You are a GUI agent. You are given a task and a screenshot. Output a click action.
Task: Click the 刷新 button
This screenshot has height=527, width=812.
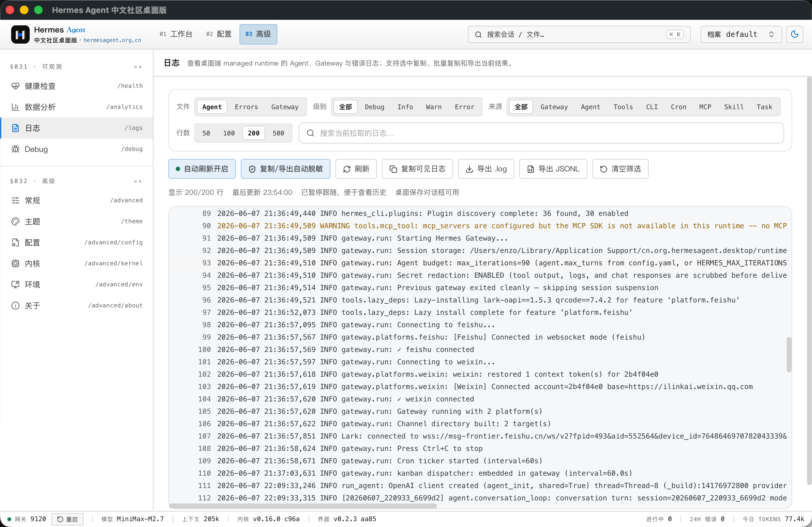pyautogui.click(x=356, y=169)
